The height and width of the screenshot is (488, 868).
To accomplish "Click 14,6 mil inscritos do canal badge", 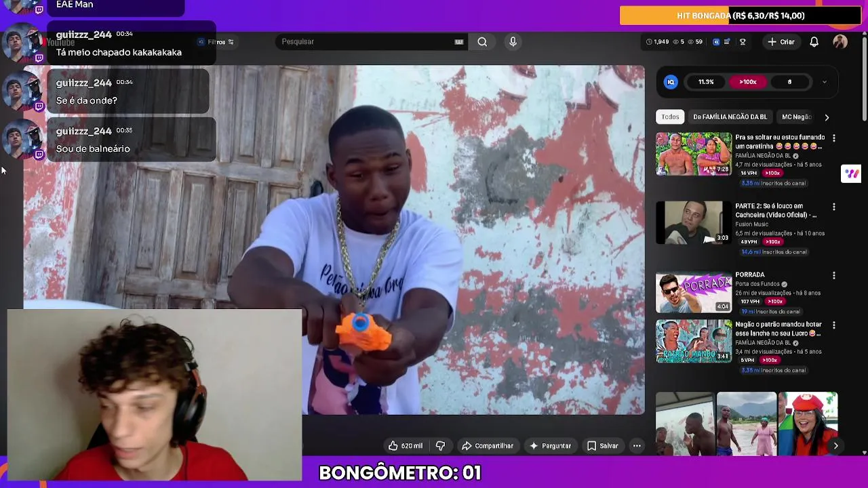I will coord(774,252).
